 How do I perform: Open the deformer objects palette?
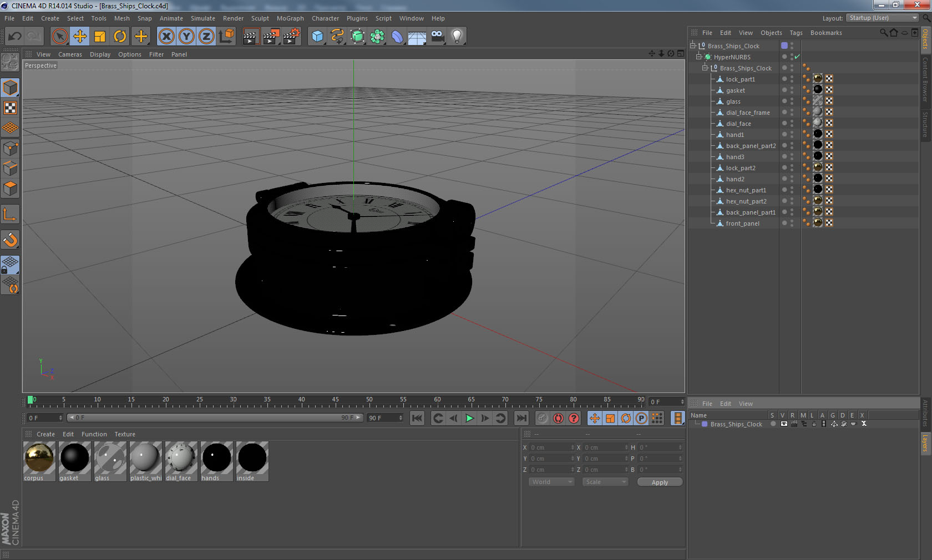(x=397, y=37)
